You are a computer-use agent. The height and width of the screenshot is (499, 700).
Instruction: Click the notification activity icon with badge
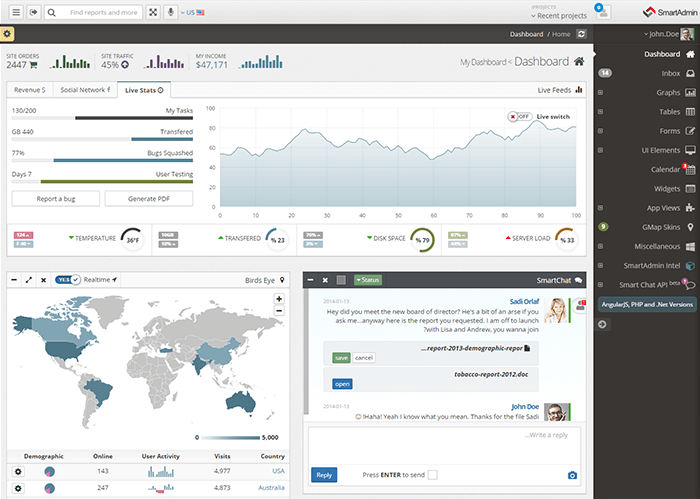(x=601, y=12)
